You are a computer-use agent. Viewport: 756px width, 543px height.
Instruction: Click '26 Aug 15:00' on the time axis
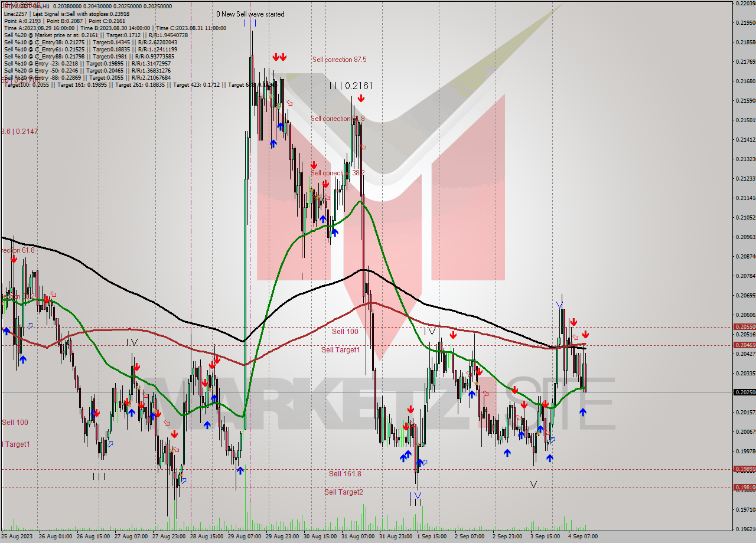click(93, 537)
